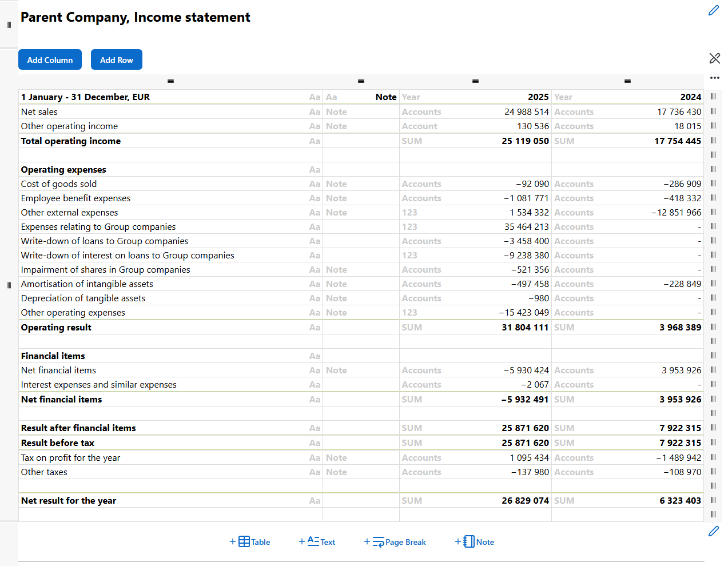Click the label Result after financial items
Viewport: 728px width, 566px height.
[x=78, y=428]
